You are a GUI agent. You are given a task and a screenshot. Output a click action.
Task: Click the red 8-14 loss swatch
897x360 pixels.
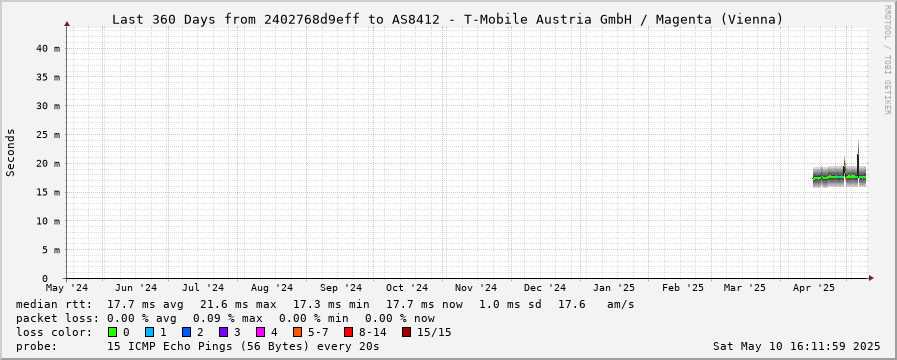pyautogui.click(x=348, y=332)
